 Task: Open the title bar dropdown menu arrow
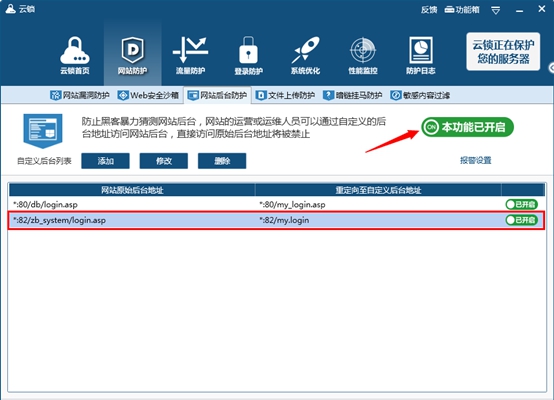[496, 11]
